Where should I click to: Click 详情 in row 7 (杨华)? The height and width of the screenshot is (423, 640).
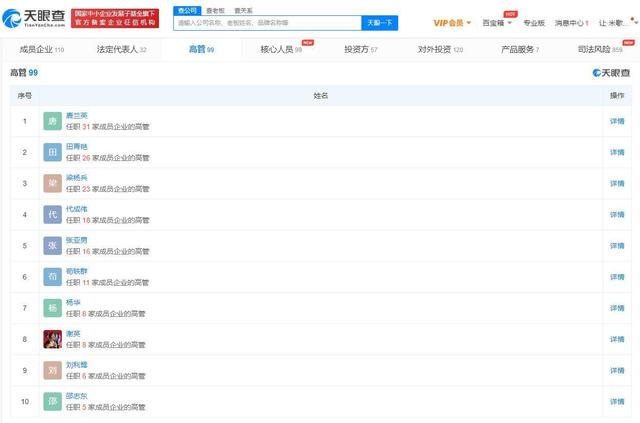pos(617,308)
